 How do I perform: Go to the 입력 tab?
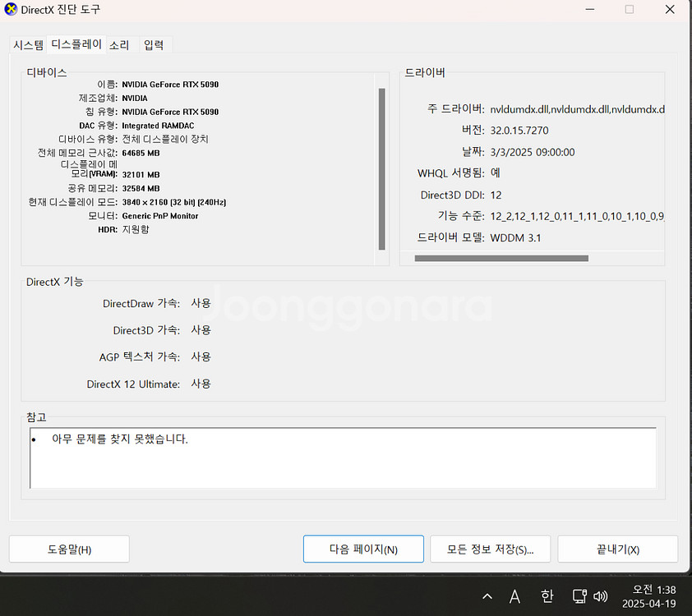tap(154, 44)
